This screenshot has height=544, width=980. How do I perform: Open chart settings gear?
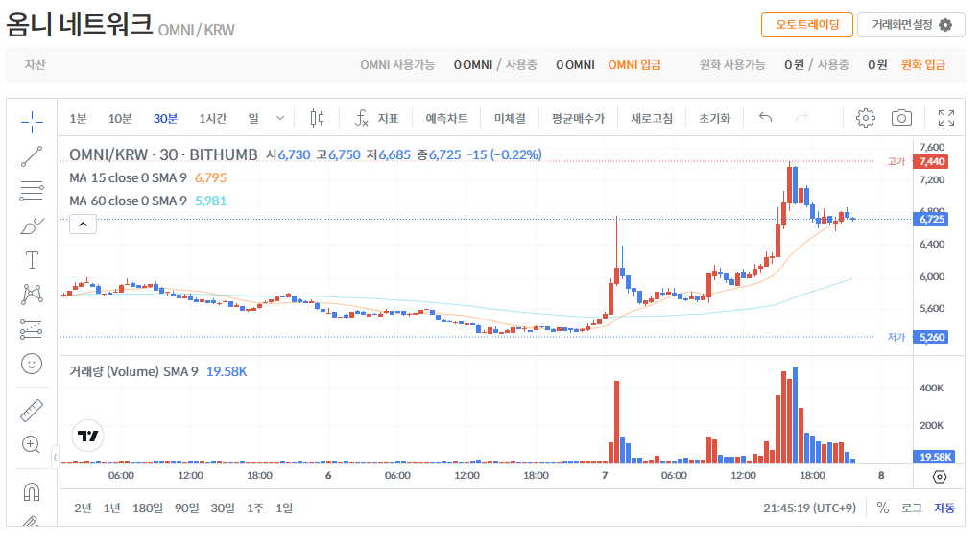coord(865,117)
